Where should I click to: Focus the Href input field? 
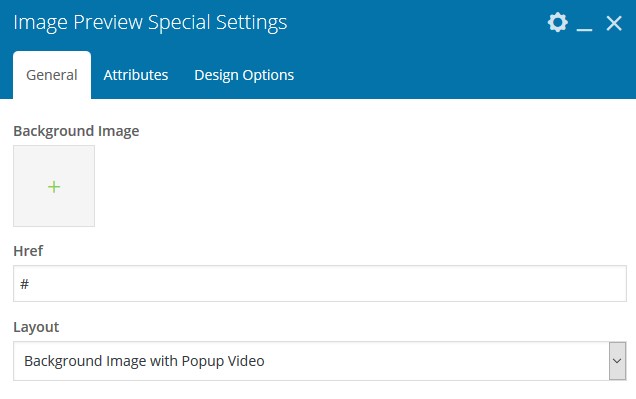click(x=320, y=283)
